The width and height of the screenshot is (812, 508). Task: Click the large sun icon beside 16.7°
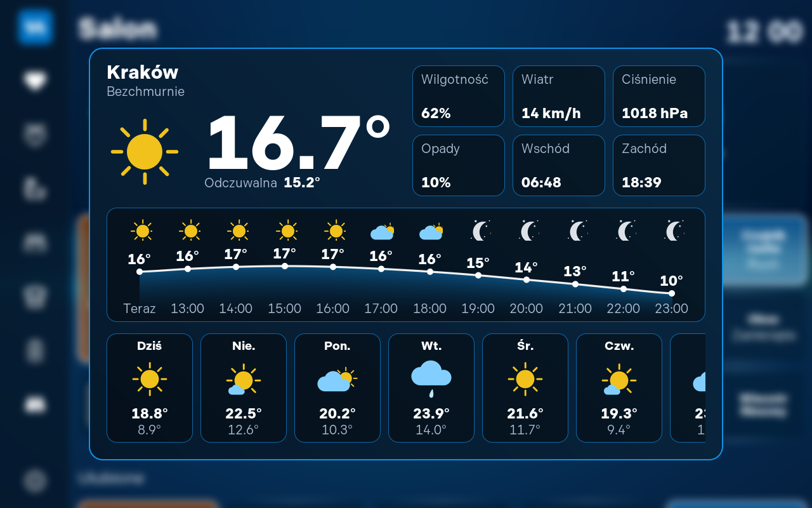145,152
